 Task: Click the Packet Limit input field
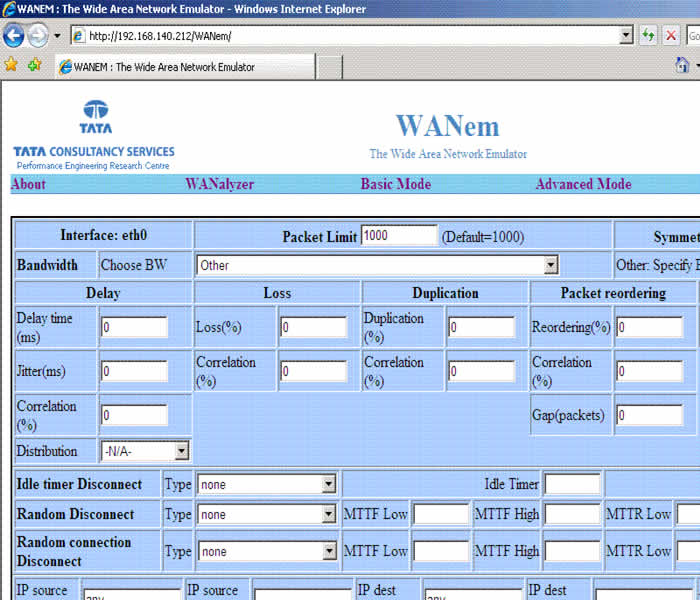coord(398,236)
